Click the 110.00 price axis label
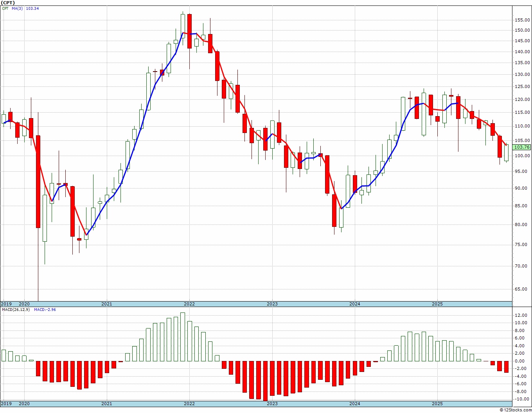 (x=523, y=126)
